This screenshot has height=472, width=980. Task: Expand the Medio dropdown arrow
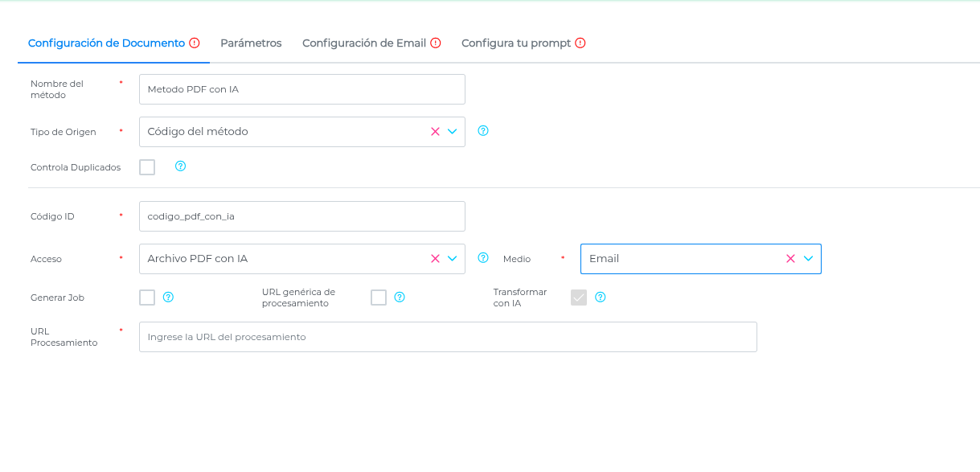pos(808,259)
